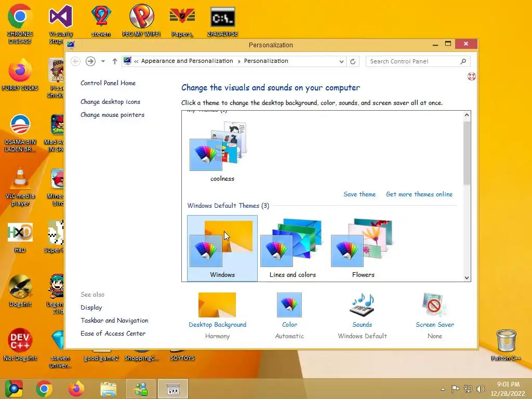Open the Display link under See also
Viewport: 532px width, 399px height.
pyautogui.click(x=91, y=308)
